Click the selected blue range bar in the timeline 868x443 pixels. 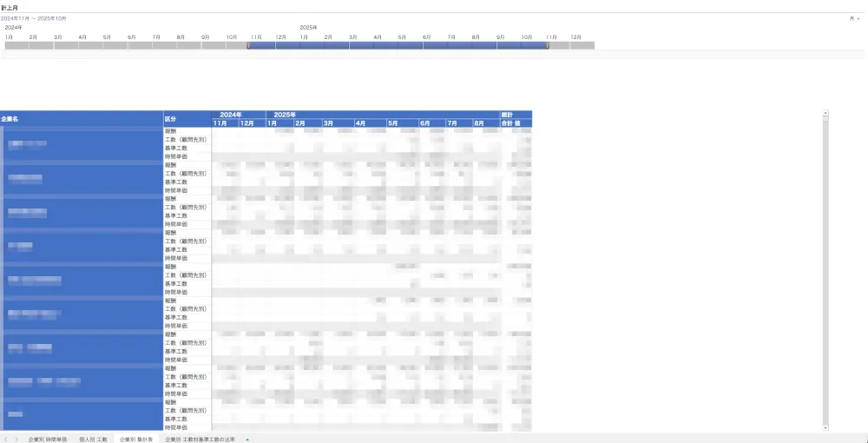point(398,45)
